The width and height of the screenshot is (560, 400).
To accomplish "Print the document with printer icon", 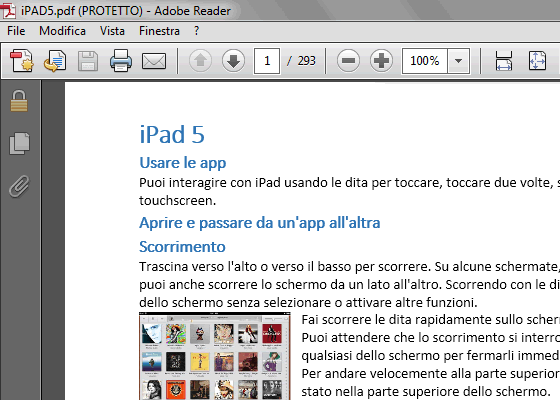I will pos(121,61).
